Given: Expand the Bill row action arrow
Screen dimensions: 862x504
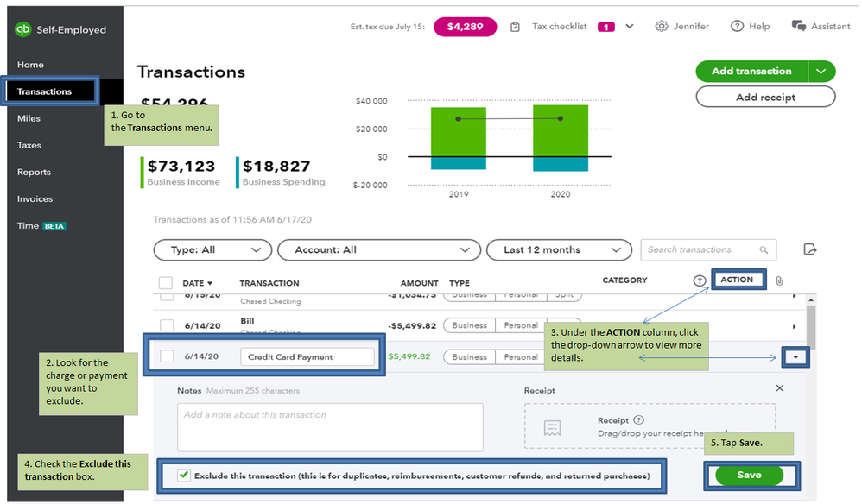Looking at the screenshot, I should click(794, 327).
